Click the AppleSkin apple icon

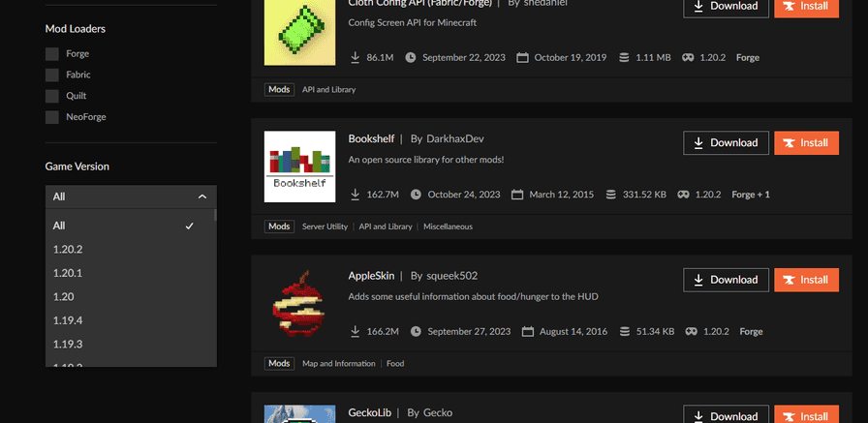coord(299,304)
